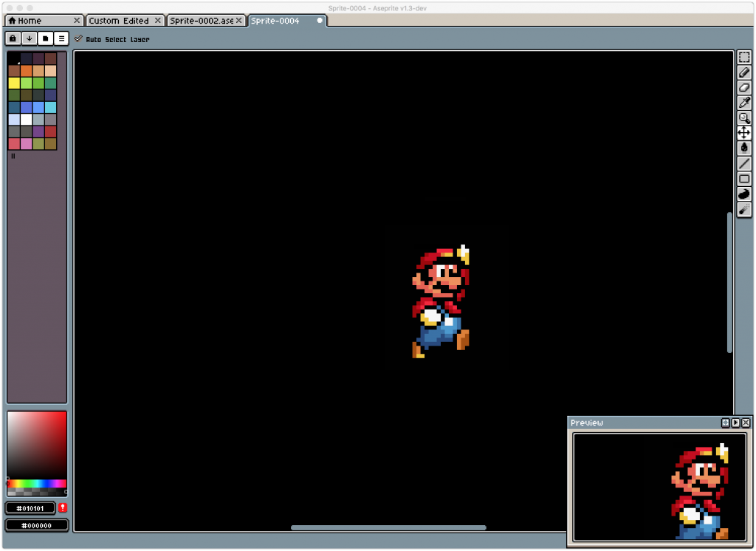
Task: Pick a shade in the saturation color square
Action: coord(37,445)
